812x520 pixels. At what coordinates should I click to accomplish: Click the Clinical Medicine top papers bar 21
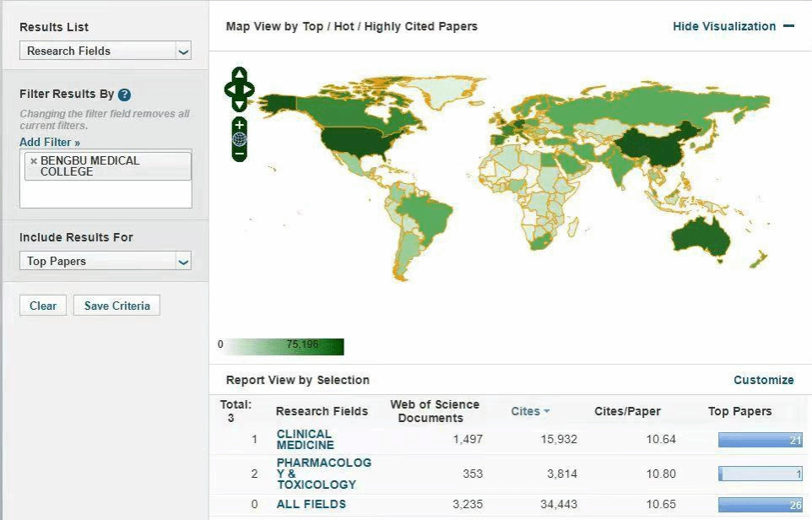[x=761, y=441]
